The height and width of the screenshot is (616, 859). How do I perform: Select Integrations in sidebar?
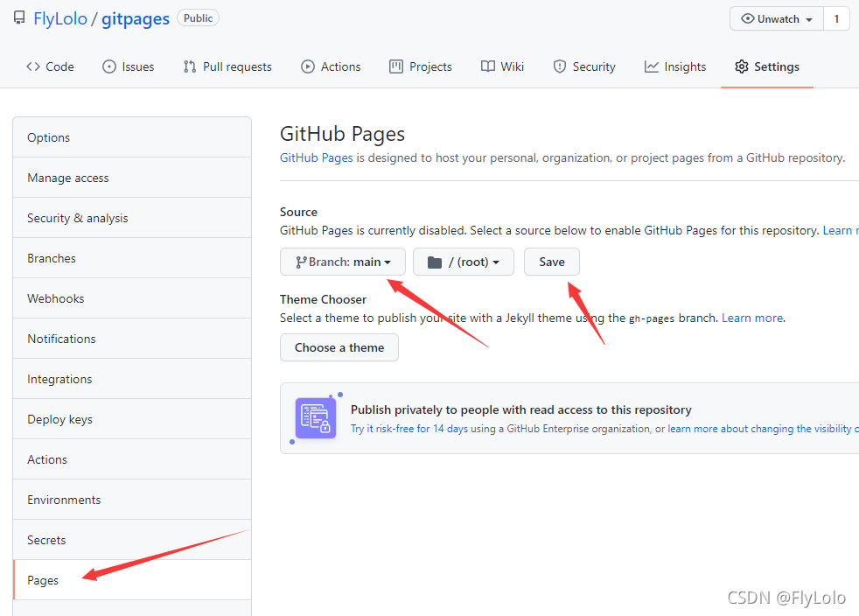(x=132, y=379)
